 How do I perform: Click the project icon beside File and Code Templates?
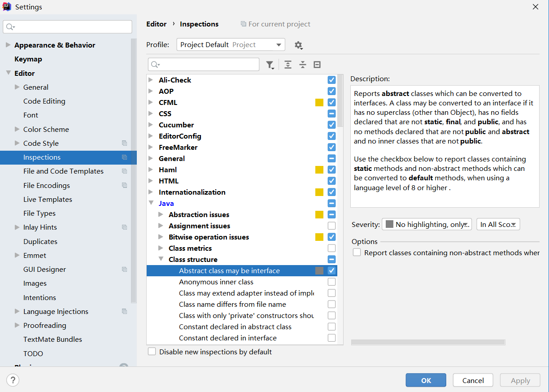tap(124, 171)
